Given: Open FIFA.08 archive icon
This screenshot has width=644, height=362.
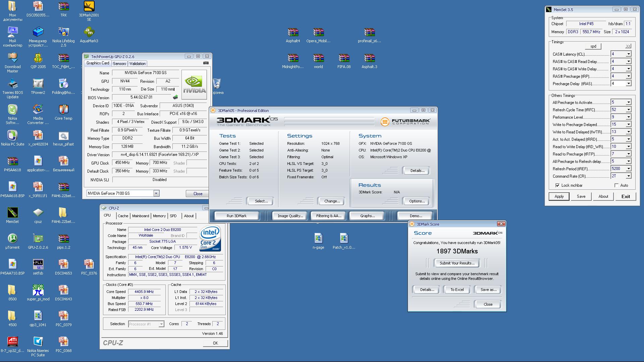Looking at the screenshot, I should click(344, 61).
